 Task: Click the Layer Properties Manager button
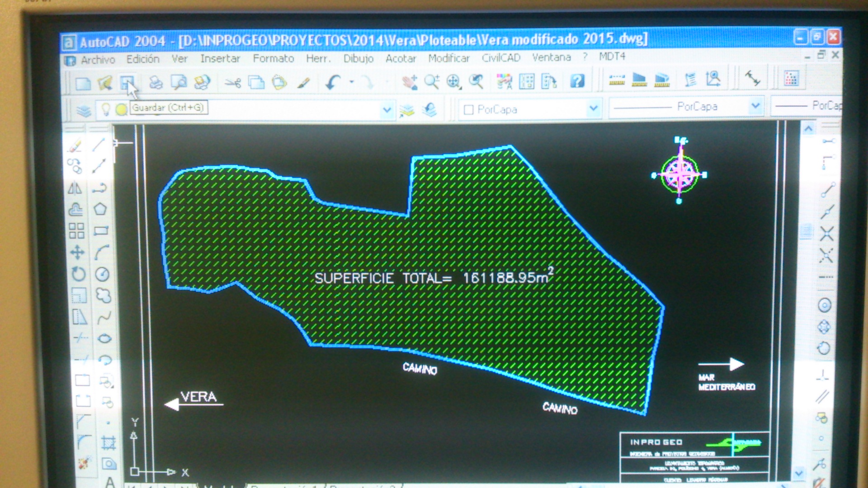pos(83,111)
